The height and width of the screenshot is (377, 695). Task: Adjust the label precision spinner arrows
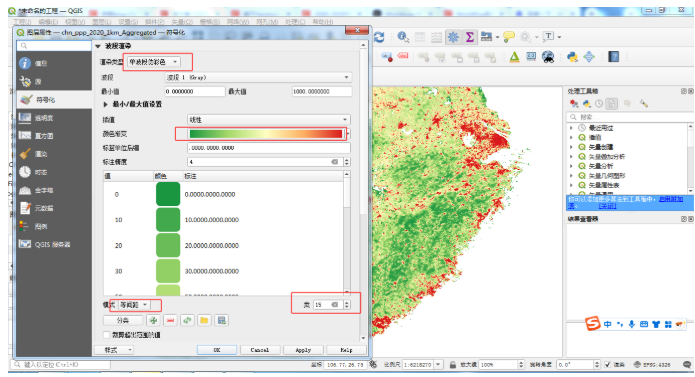pos(347,162)
